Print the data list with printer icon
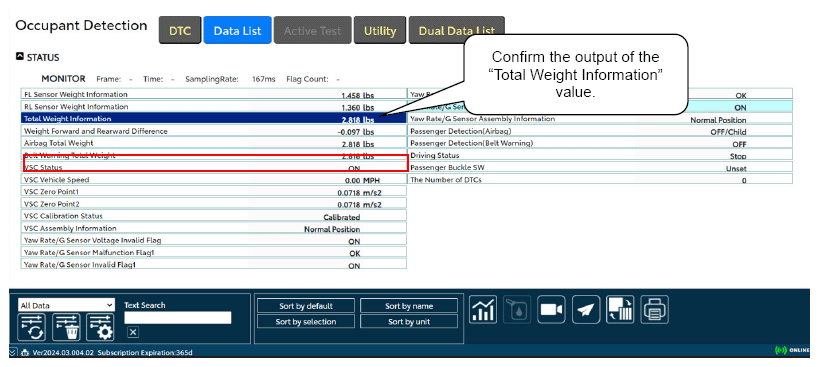 click(x=654, y=309)
